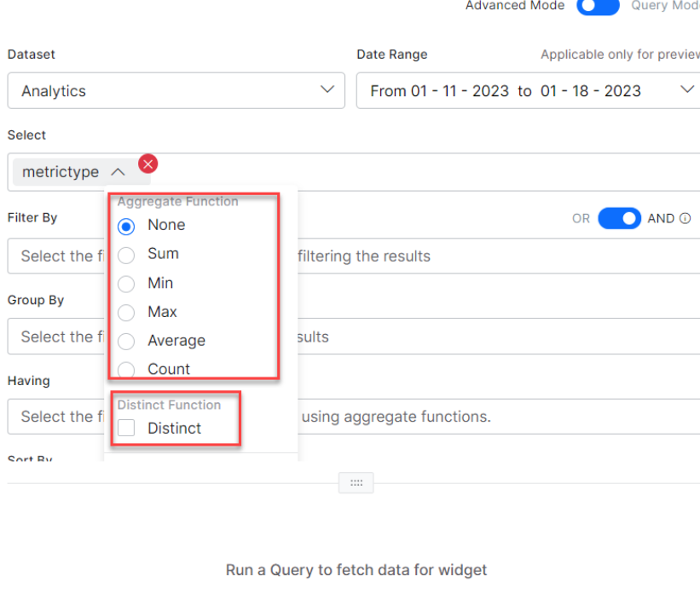Choose the Sum aggregate option
The width and height of the screenshot is (700, 593).
[126, 255]
